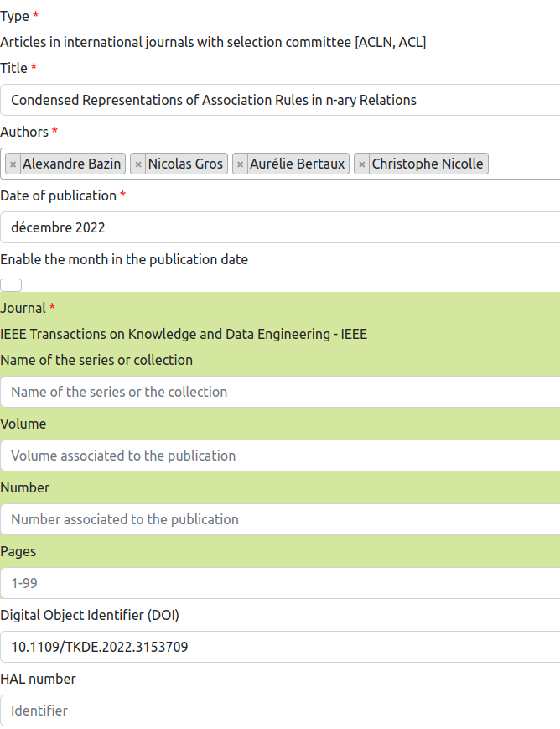
Task: Remove author Christophe Nicolle using x icon
Action: [362, 164]
